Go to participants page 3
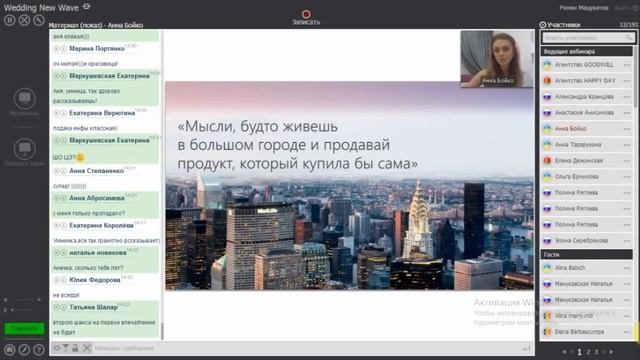640x360 pixels. coord(596,352)
